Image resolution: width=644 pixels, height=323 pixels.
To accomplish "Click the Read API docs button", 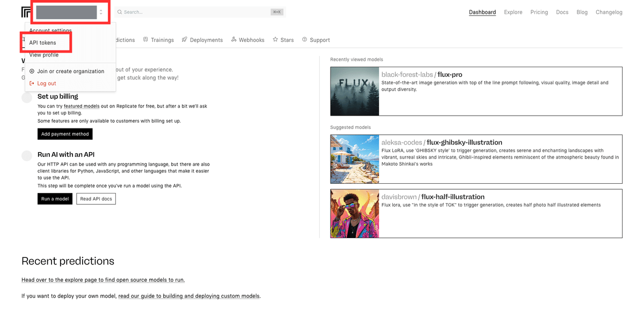I will (x=96, y=199).
